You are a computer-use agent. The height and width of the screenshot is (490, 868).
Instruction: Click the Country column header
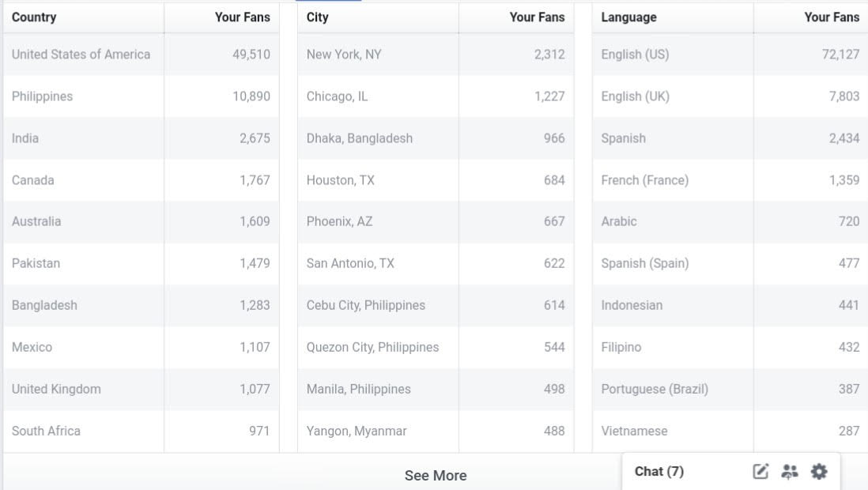34,17
